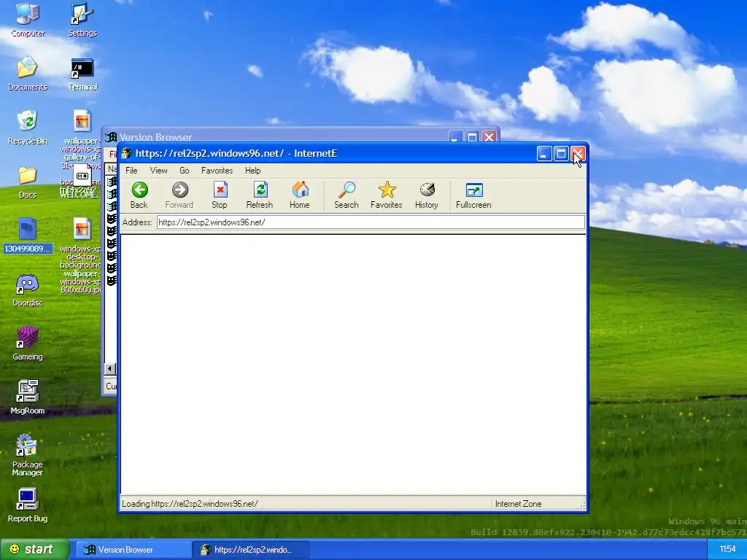This screenshot has height=560, width=747.
Task: Select the Terminal desktop icon
Action: click(x=82, y=74)
